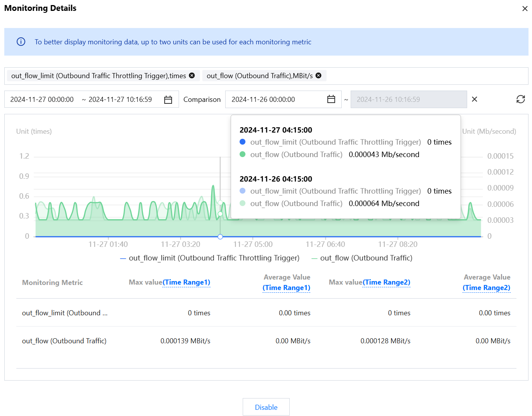Click the metric selection box empty area
532x416 pixels.
pos(427,76)
